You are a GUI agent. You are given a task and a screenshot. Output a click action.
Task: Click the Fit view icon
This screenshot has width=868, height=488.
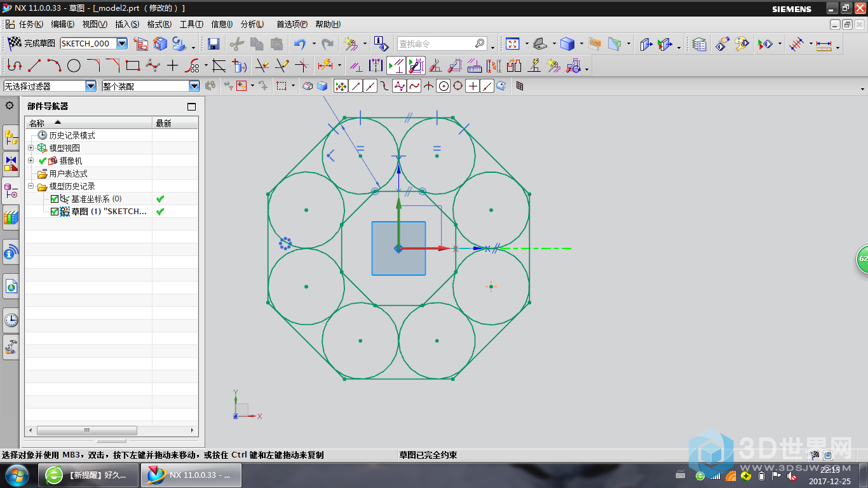512,44
